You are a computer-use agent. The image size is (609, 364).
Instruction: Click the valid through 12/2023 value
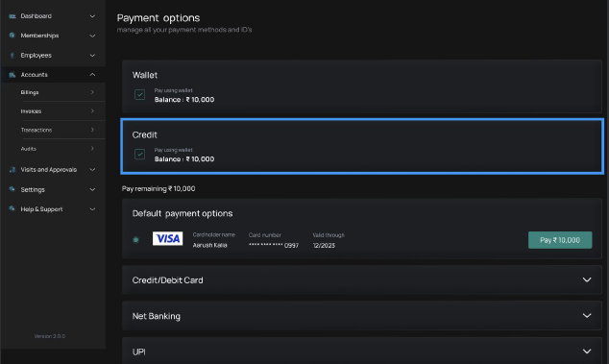pos(324,246)
